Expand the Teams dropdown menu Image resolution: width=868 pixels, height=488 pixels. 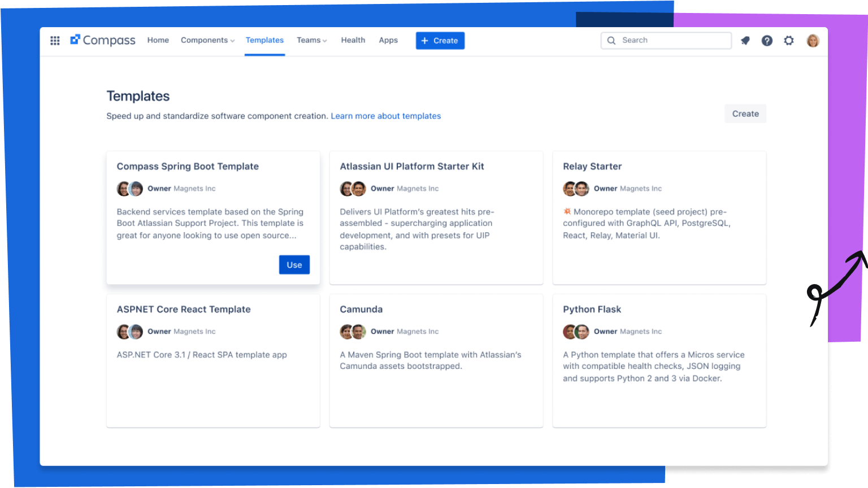[312, 41]
